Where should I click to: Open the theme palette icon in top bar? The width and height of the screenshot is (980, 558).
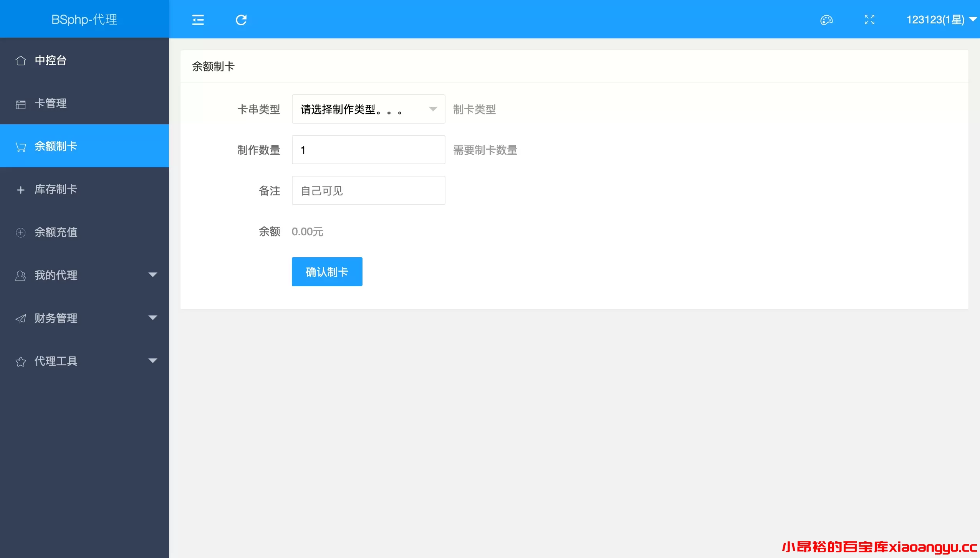tap(826, 19)
